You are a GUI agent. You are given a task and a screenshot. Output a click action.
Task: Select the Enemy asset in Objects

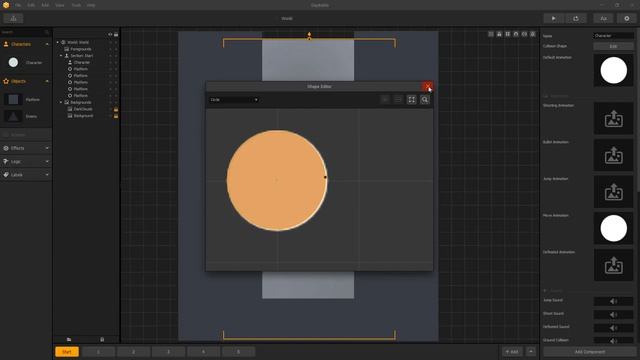pyautogui.click(x=13, y=116)
